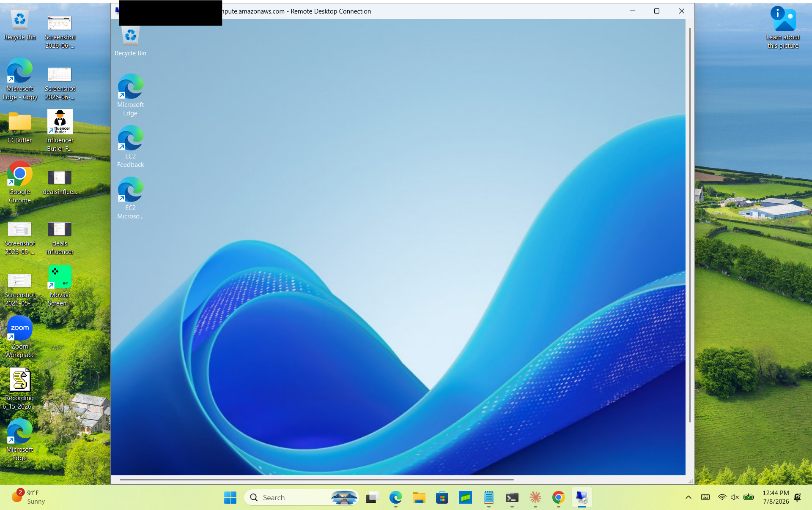Switch to Remote Desktop Connection taskbar icon
The height and width of the screenshot is (510, 812).
[x=582, y=498]
